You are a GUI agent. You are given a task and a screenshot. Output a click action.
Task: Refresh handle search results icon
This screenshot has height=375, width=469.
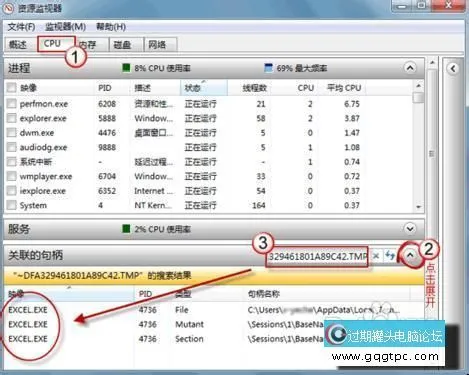click(x=390, y=256)
